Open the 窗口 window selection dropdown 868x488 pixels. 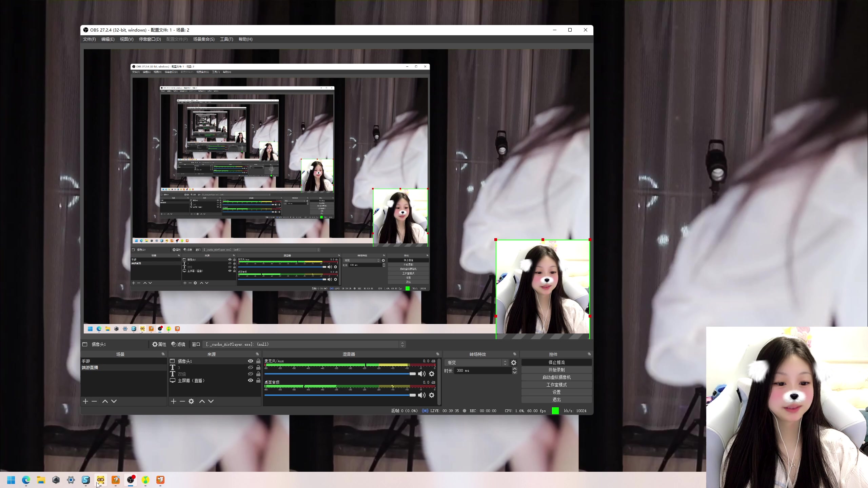tap(304, 344)
